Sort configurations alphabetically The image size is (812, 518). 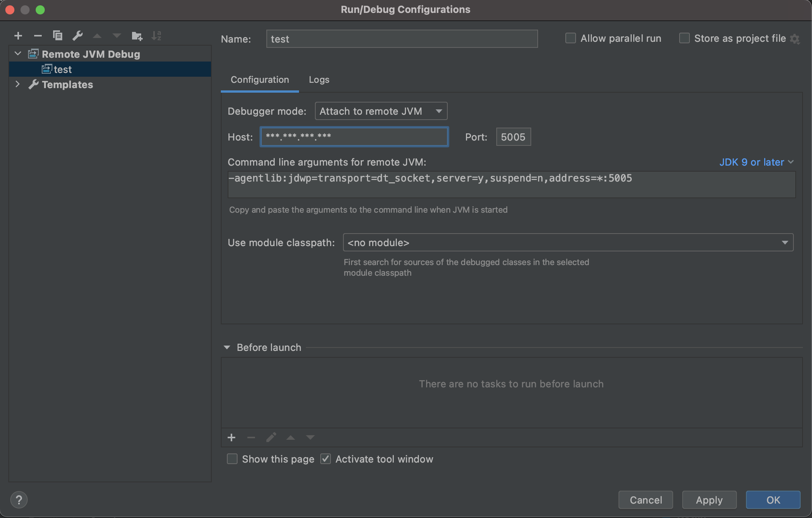156,35
